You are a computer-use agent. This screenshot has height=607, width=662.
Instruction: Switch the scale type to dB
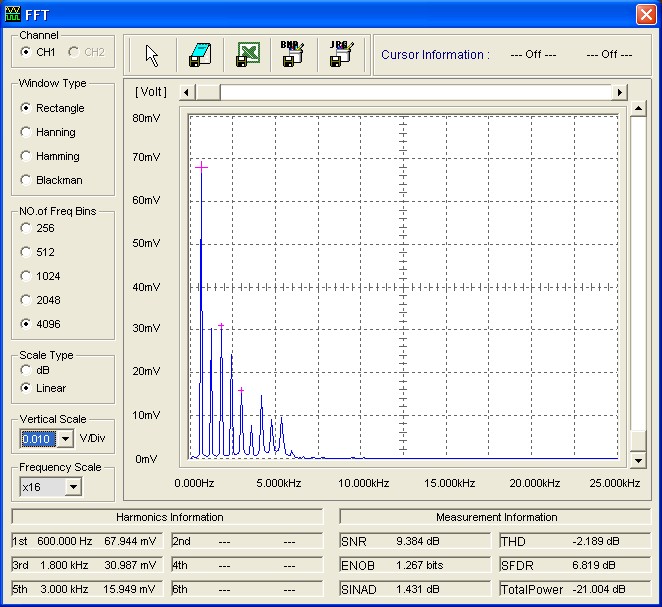click(x=26, y=370)
